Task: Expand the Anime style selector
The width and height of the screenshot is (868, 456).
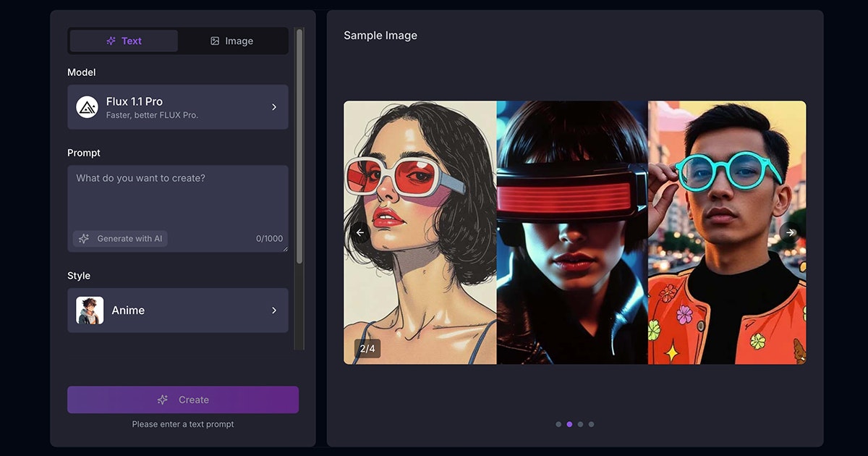Action: [x=178, y=311]
